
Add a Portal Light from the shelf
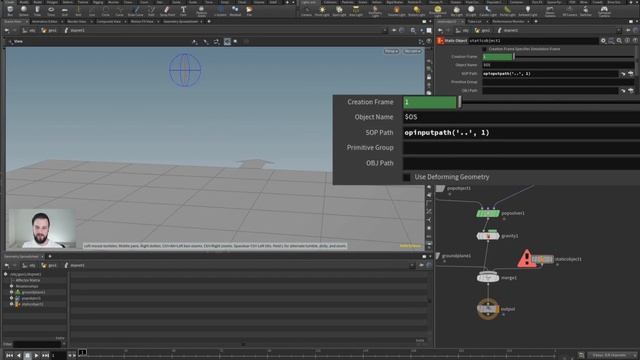tap(507, 11)
